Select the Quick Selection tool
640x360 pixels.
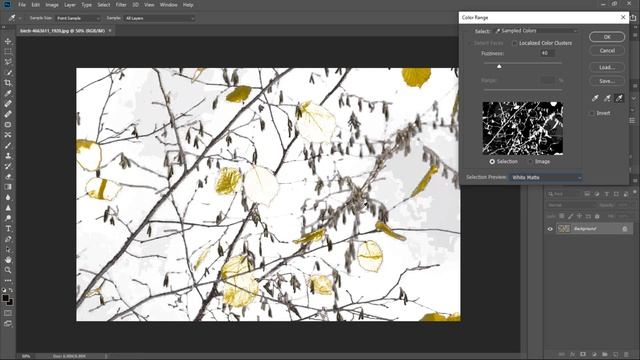tap(8, 72)
